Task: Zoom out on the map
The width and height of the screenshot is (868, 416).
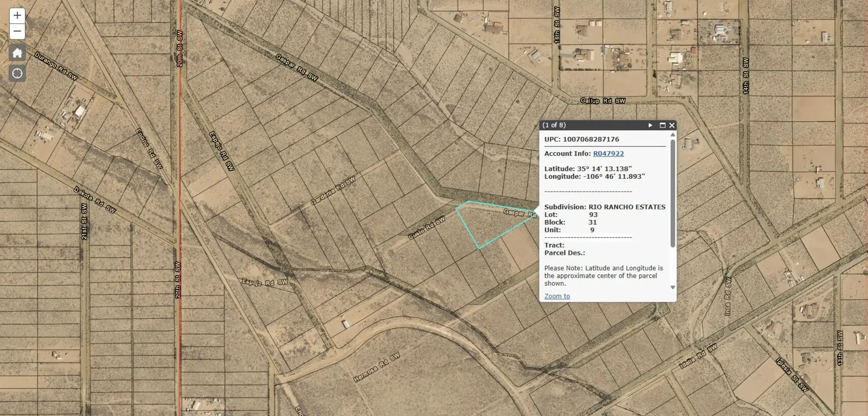Action: pyautogui.click(x=17, y=31)
